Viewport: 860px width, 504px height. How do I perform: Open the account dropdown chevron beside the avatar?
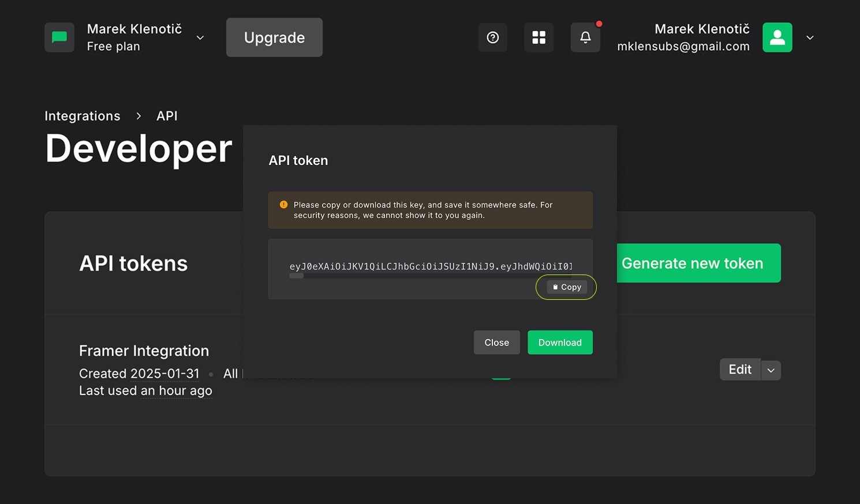809,37
